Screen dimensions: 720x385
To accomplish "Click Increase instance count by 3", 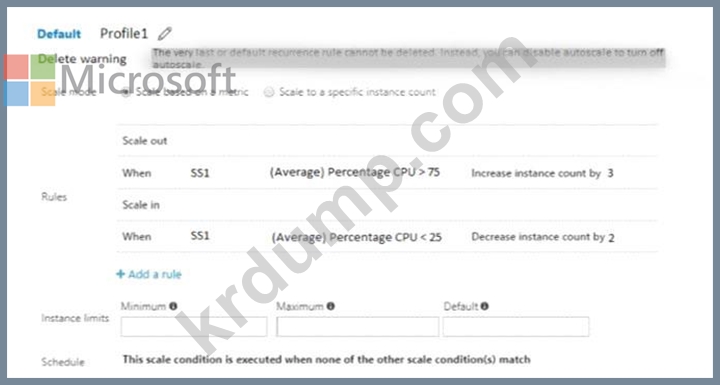I will coord(542,173).
